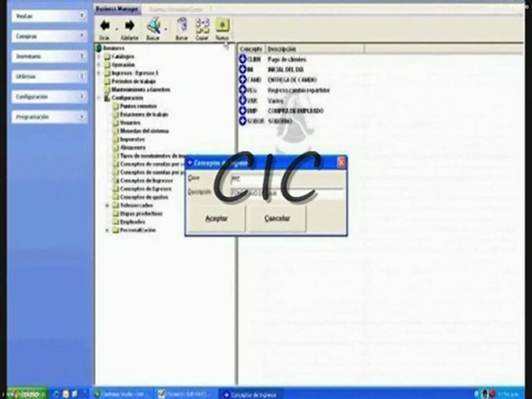Select the Pago de clientes description
The image size is (532, 399).
(287, 59)
